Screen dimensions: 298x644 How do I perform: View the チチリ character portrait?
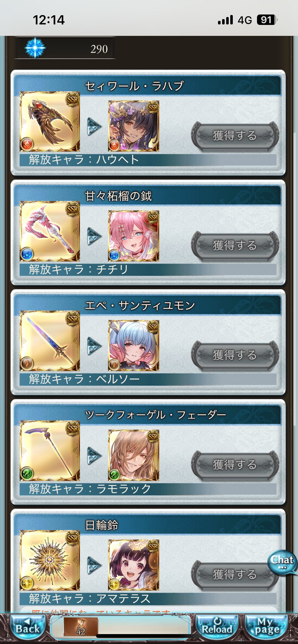click(133, 236)
